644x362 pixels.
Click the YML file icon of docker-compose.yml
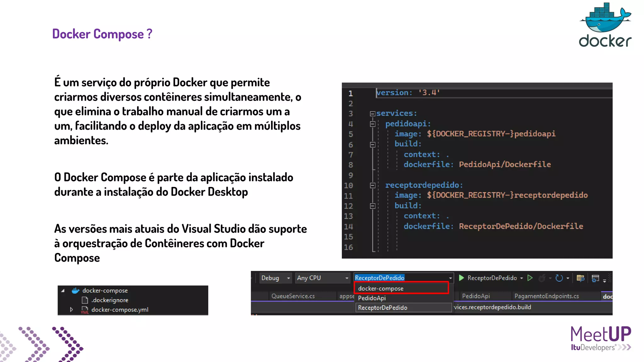click(85, 310)
